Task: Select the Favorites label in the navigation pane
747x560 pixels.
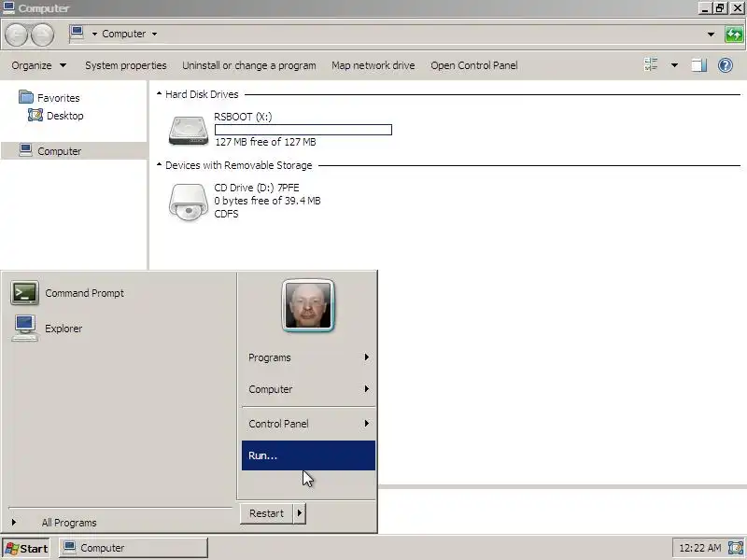Action: point(59,98)
